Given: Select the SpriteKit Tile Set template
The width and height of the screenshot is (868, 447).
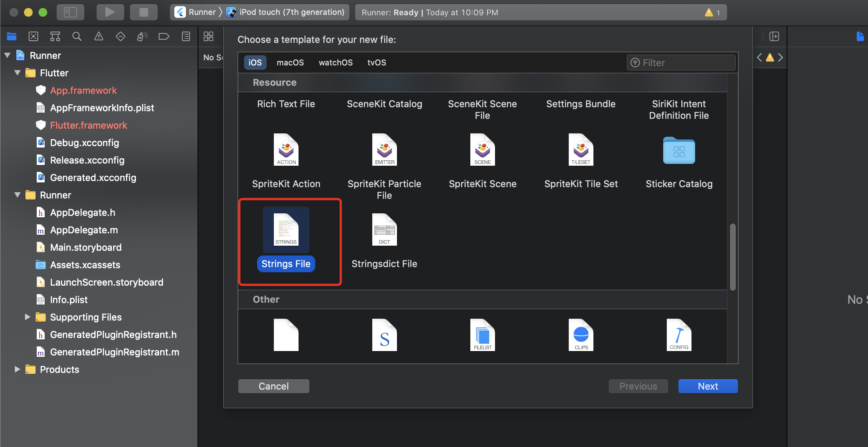Looking at the screenshot, I should 581,161.
